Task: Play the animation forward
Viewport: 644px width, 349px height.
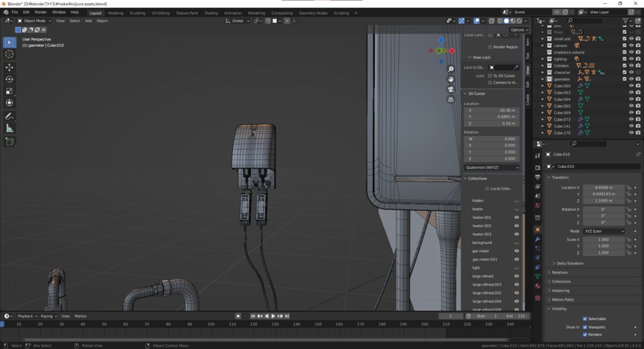Action: [x=273, y=316]
